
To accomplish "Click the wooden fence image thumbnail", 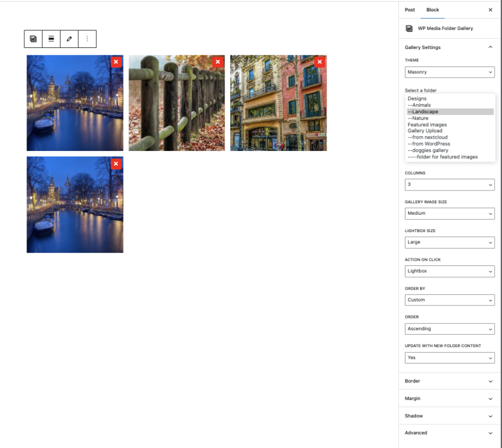I will (x=177, y=103).
